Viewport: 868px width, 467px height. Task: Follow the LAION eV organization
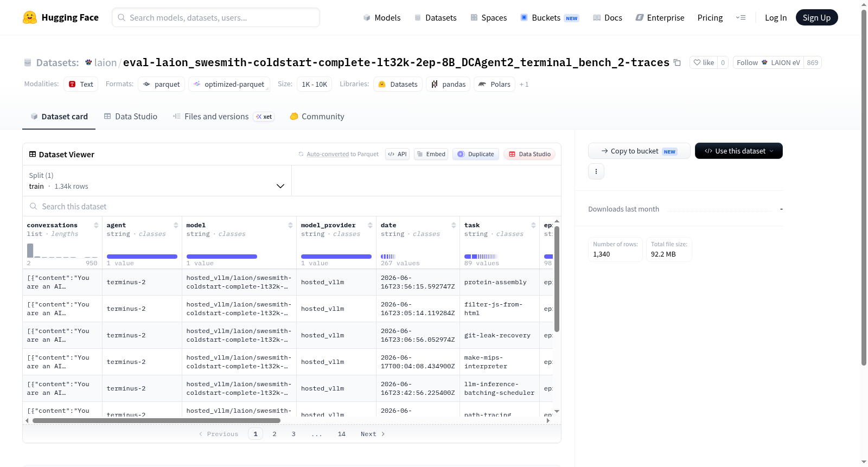(768, 62)
